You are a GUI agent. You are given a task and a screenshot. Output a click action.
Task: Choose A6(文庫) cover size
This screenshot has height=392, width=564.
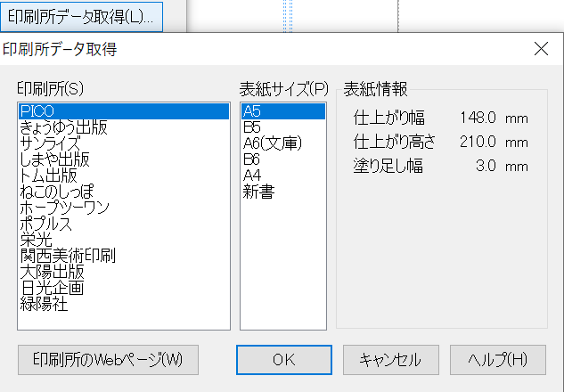[x=283, y=143]
